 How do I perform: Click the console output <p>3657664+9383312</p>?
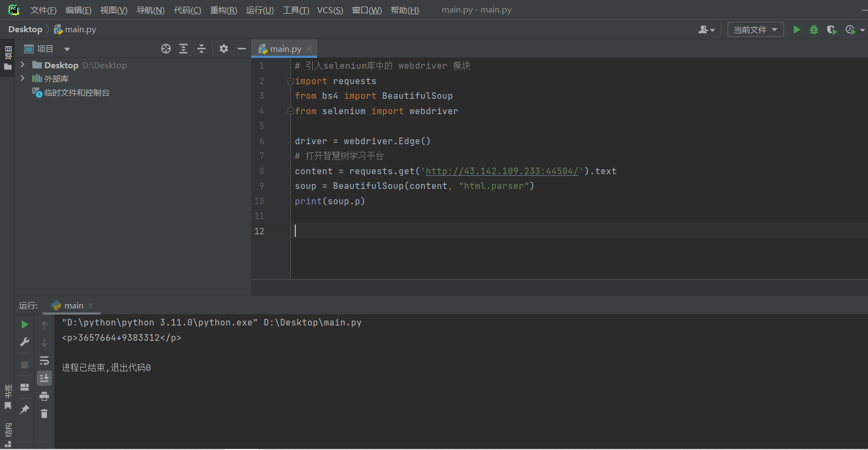122,337
